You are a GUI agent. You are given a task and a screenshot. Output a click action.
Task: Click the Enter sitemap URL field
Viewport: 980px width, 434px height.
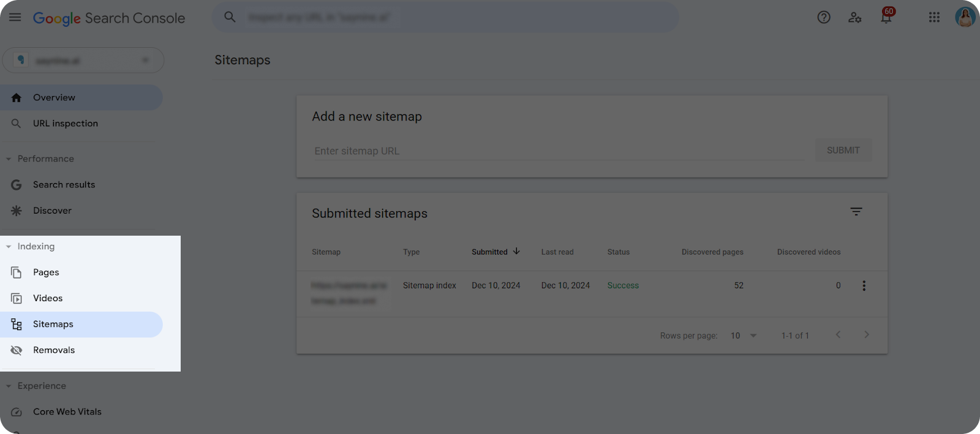558,151
